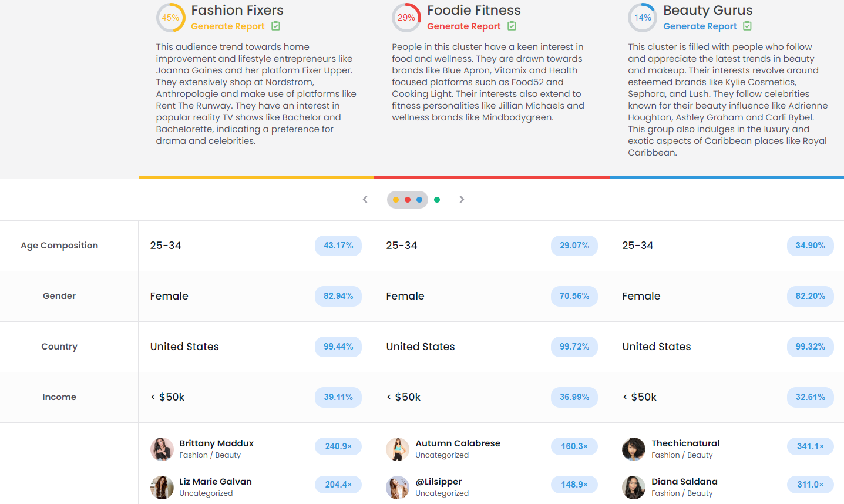Open the Foodie Fitness cluster title
The height and width of the screenshot is (504, 844).
point(474,10)
